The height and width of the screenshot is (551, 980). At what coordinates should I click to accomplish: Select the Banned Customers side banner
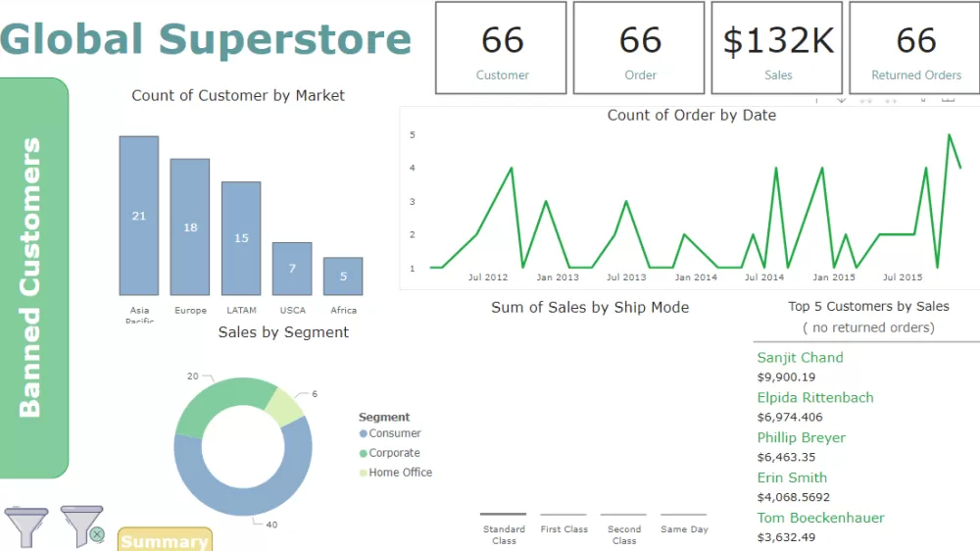(x=33, y=277)
